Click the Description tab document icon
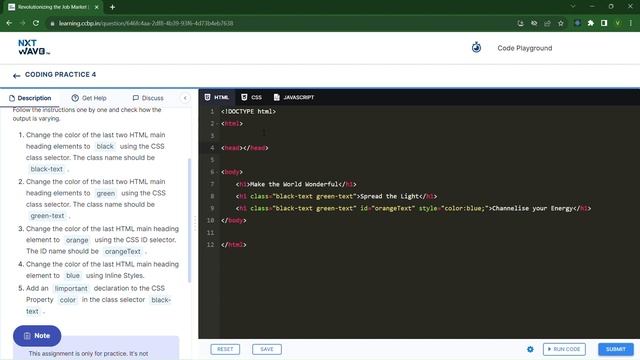The height and width of the screenshot is (360, 640). coord(12,98)
